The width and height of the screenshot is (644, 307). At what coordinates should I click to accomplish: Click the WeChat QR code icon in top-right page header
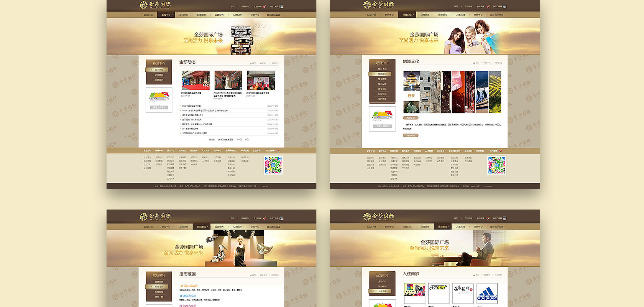tap(504, 7)
